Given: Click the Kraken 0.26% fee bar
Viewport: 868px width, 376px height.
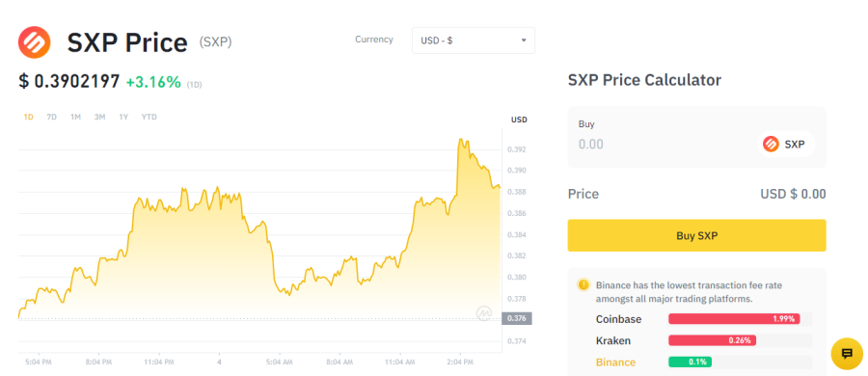Looking at the screenshot, I should point(712,340).
